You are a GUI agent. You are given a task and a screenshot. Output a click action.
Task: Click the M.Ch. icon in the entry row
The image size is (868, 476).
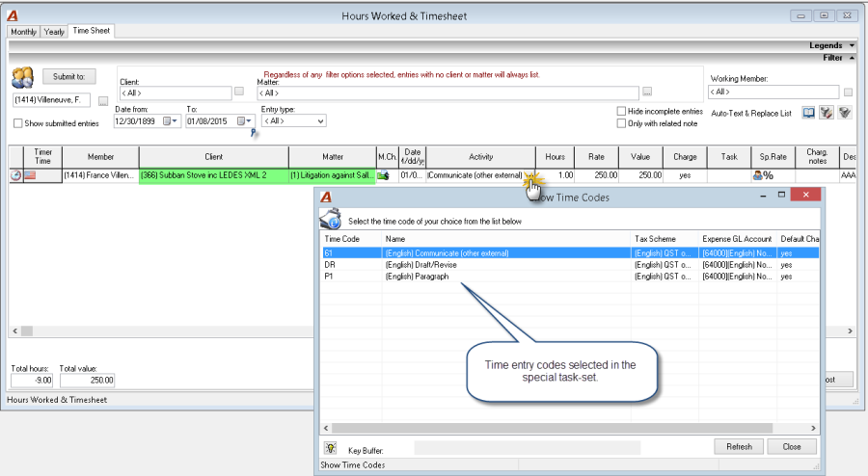pos(383,175)
